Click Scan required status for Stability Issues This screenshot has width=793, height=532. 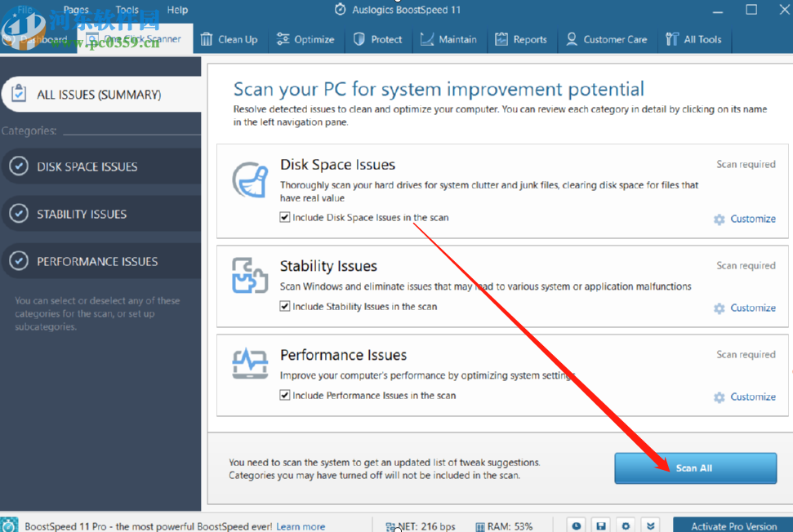(746, 265)
